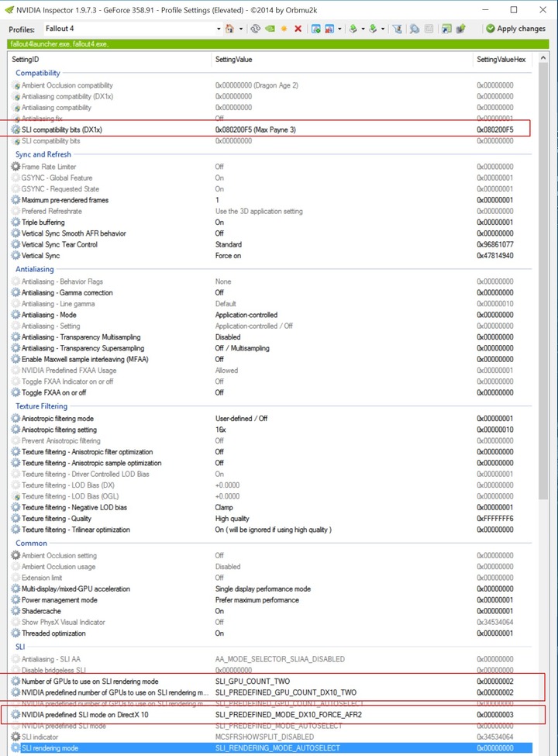Click the 'SLI_PREDEFINED_GPU_COUNT_DX10_TWO' value
This screenshot has height=756, width=558.
coord(286,692)
